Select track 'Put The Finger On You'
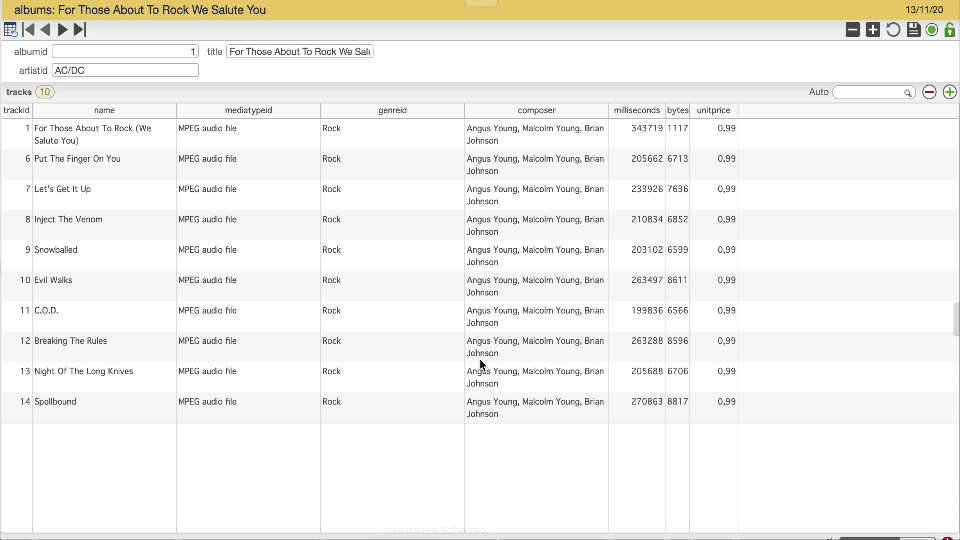This screenshot has height=540, width=960. point(77,159)
